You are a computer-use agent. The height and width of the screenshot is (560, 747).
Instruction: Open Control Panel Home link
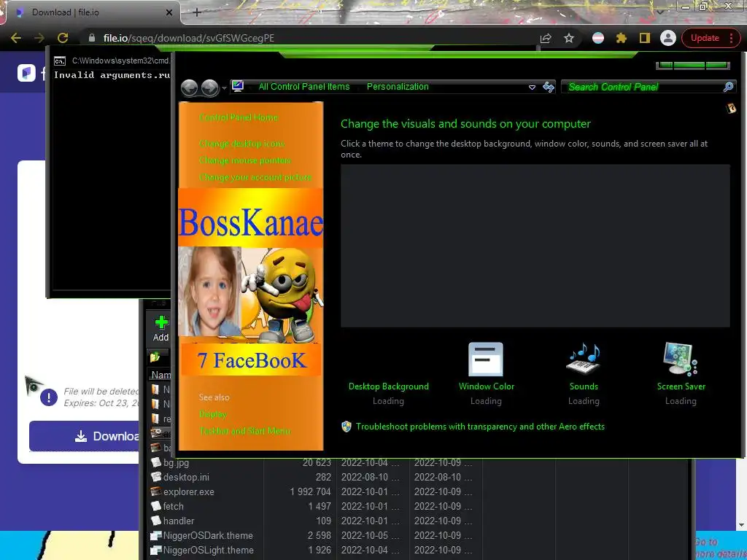pos(239,117)
